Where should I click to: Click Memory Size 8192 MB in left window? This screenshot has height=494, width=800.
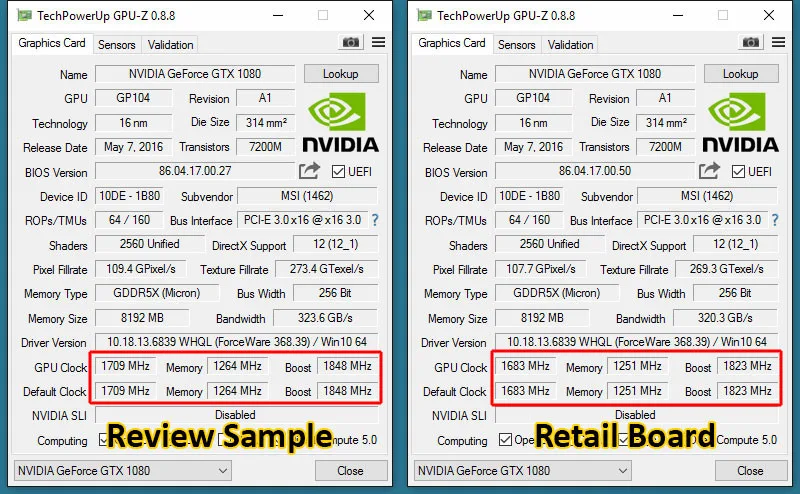(142, 318)
